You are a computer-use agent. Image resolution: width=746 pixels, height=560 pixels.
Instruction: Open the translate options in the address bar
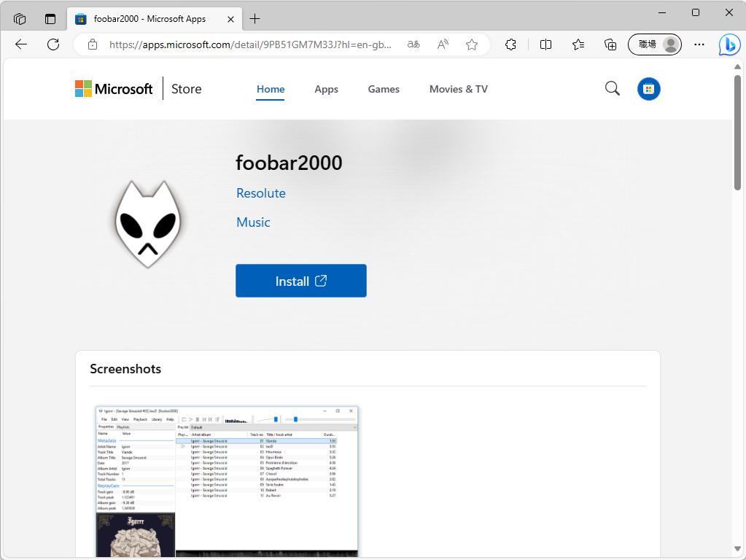tap(413, 44)
